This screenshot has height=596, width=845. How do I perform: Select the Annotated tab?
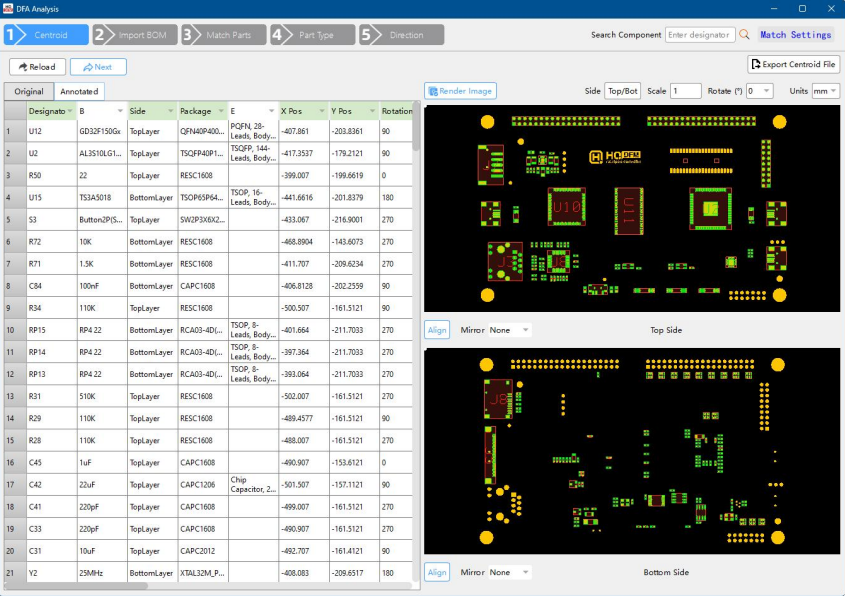(x=79, y=91)
